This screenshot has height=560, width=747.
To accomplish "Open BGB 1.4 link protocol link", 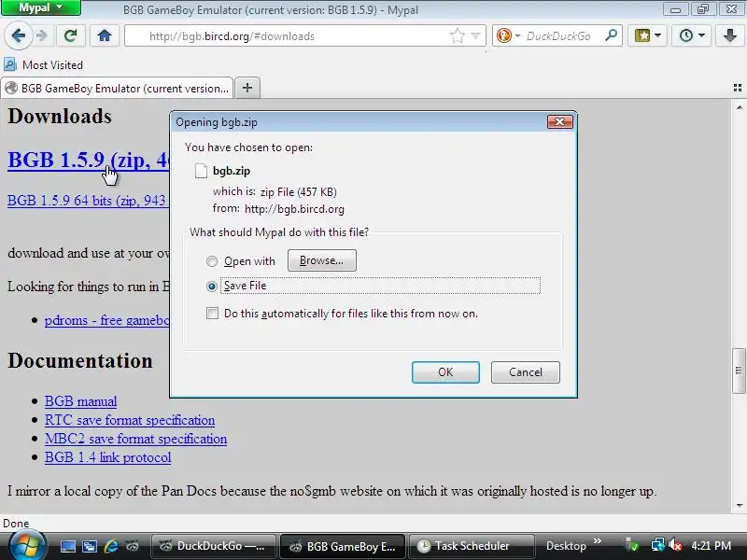I will click(x=107, y=457).
